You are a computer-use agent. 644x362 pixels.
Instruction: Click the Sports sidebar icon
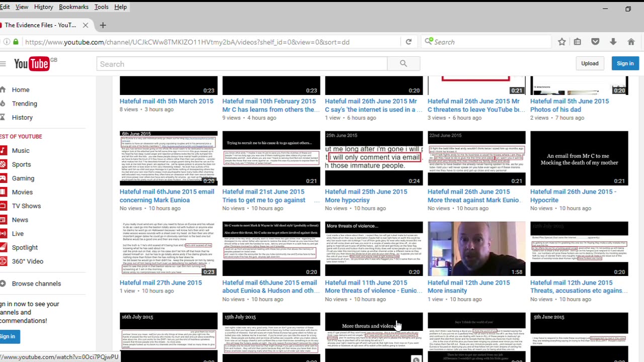[3, 164]
